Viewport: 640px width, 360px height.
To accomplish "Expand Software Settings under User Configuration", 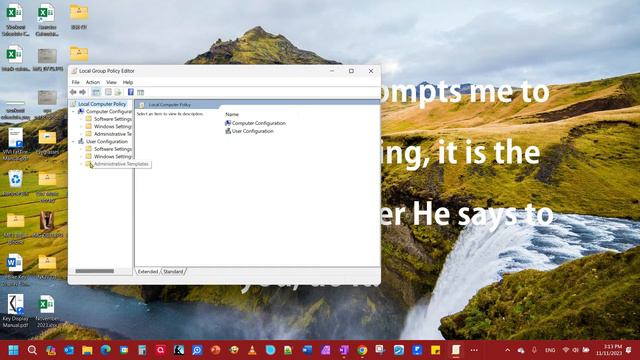I will pos(81,149).
